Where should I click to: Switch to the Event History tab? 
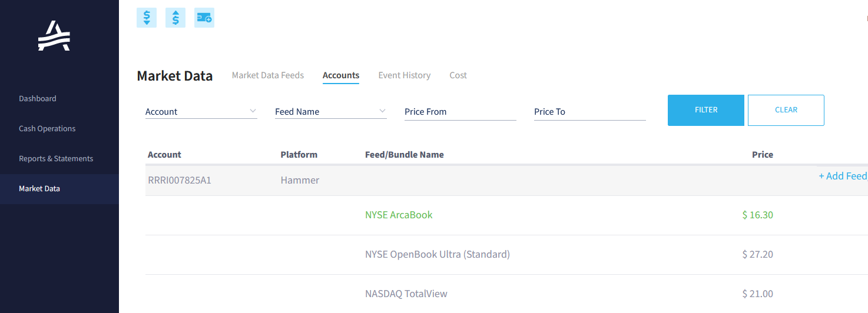[405, 75]
